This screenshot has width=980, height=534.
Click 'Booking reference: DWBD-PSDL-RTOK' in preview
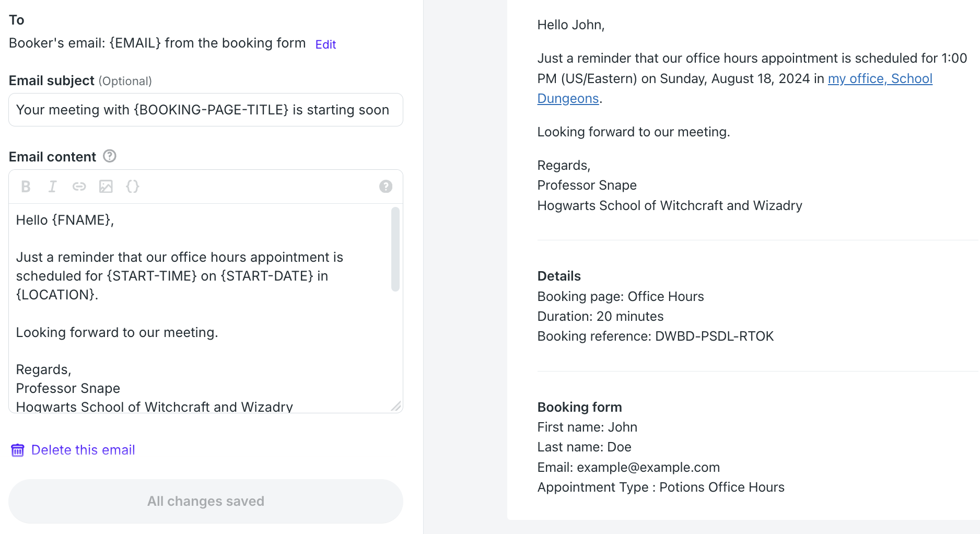(656, 336)
